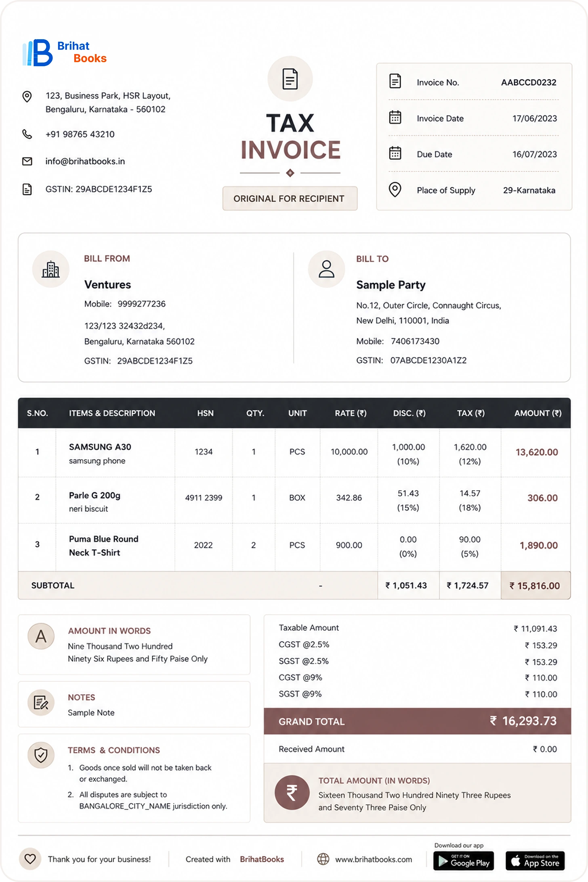Select the Puma Blue Round Neck T-Shirt item
The height and width of the screenshot is (882, 588).
pos(104,546)
